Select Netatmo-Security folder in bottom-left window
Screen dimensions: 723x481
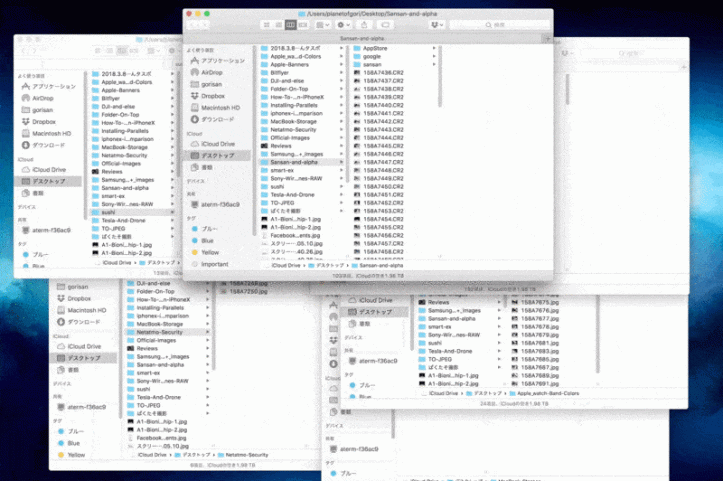coord(167,332)
